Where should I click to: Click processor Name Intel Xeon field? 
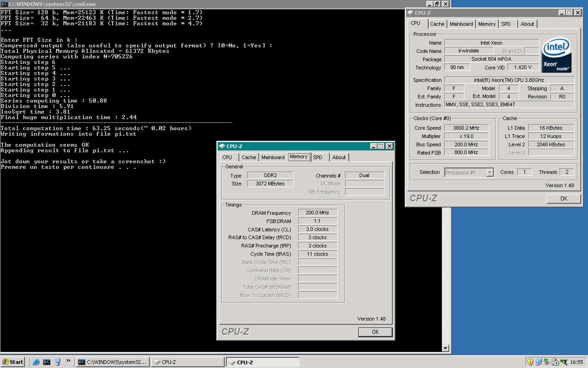[492, 43]
